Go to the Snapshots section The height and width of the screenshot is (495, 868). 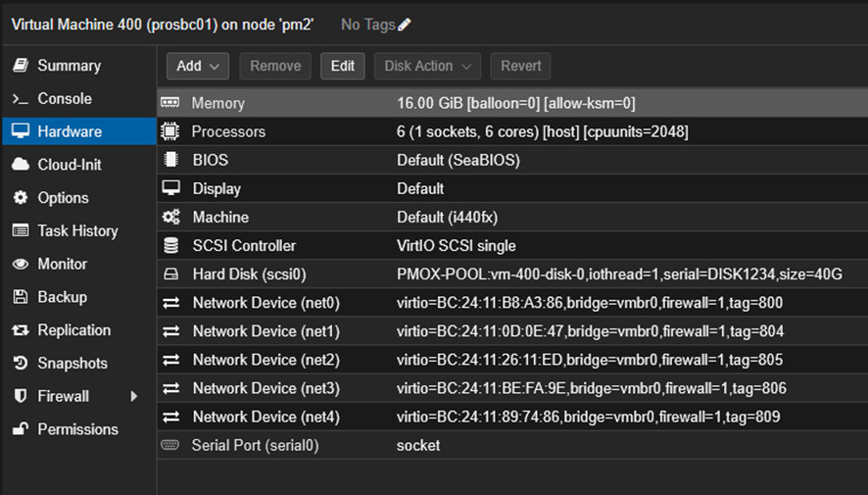tap(72, 364)
